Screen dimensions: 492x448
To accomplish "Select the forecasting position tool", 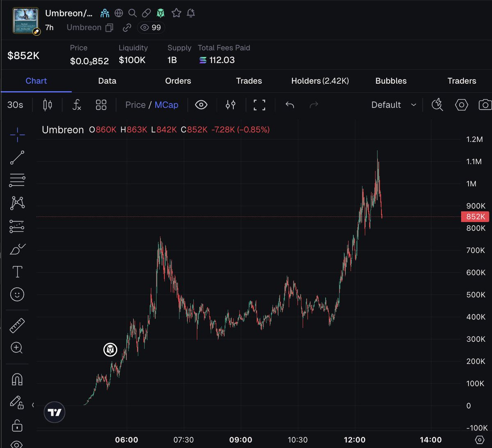I will tap(17, 226).
